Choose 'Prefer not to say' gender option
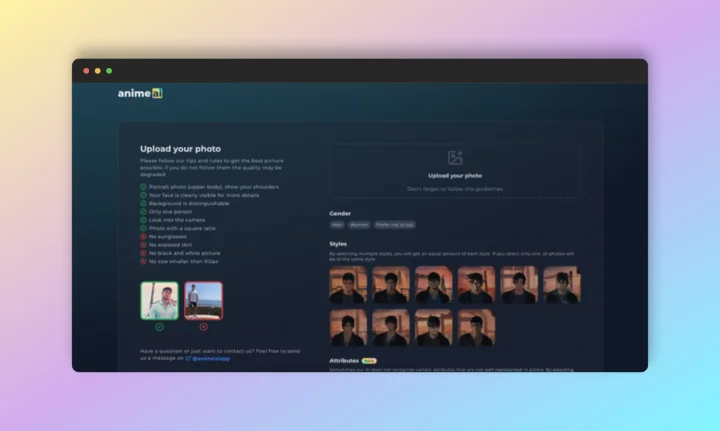The width and height of the screenshot is (720, 431). point(394,224)
